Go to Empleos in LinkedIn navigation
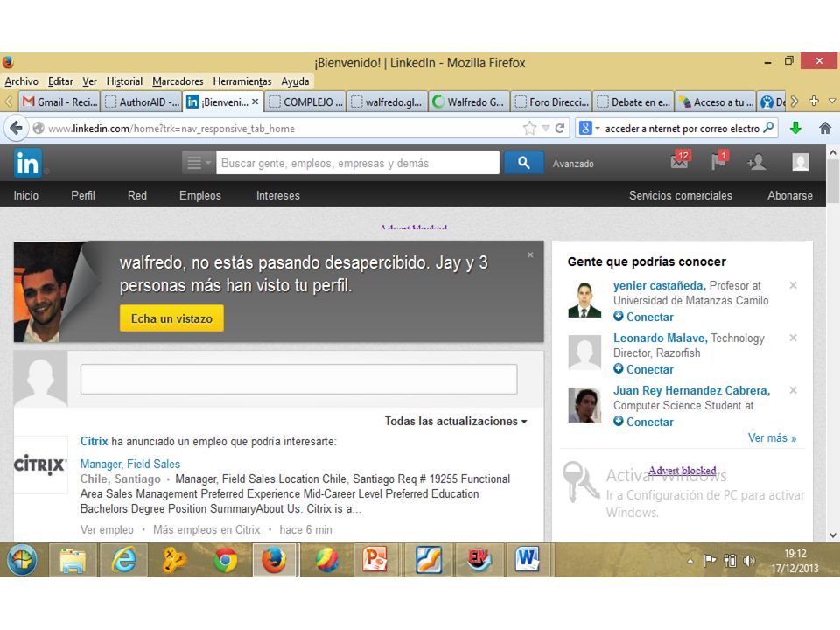 [x=199, y=195]
